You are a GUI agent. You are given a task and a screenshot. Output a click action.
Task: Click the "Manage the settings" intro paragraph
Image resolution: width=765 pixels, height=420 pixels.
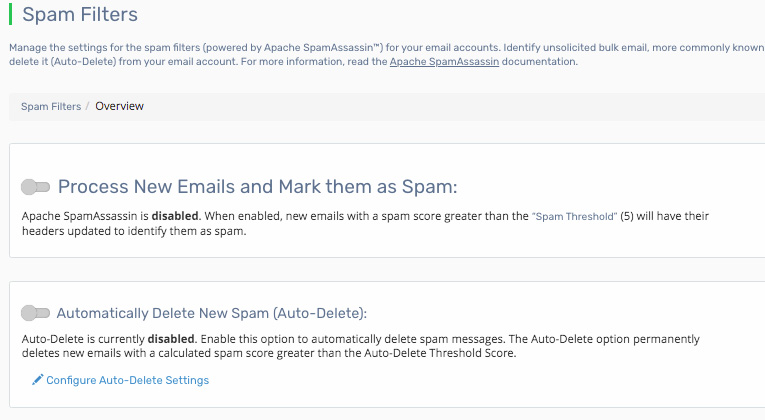click(x=300, y=47)
